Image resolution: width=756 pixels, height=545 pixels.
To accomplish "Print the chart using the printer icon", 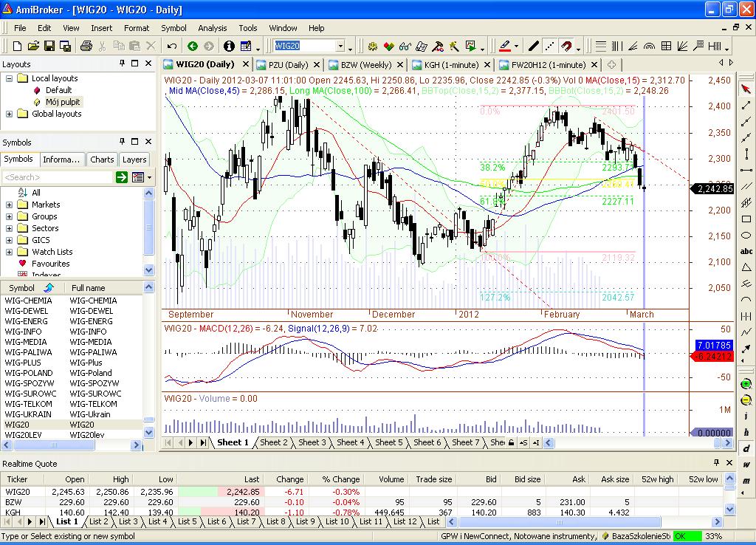I will (86, 46).
